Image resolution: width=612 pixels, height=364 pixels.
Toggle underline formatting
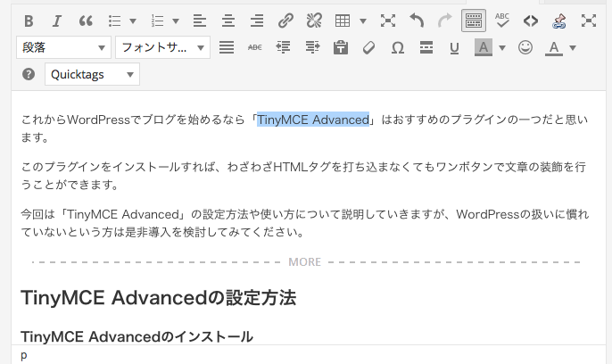pos(454,47)
